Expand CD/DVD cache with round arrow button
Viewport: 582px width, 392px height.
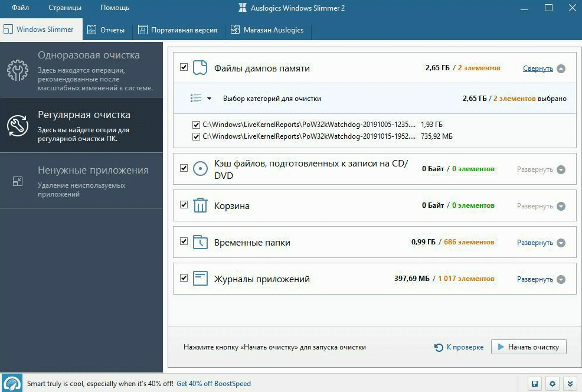tap(561, 169)
